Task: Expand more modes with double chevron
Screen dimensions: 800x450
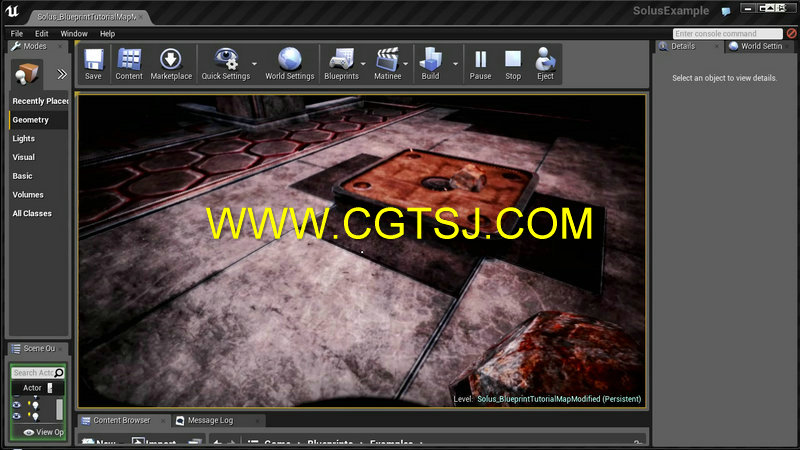Action: (62, 74)
